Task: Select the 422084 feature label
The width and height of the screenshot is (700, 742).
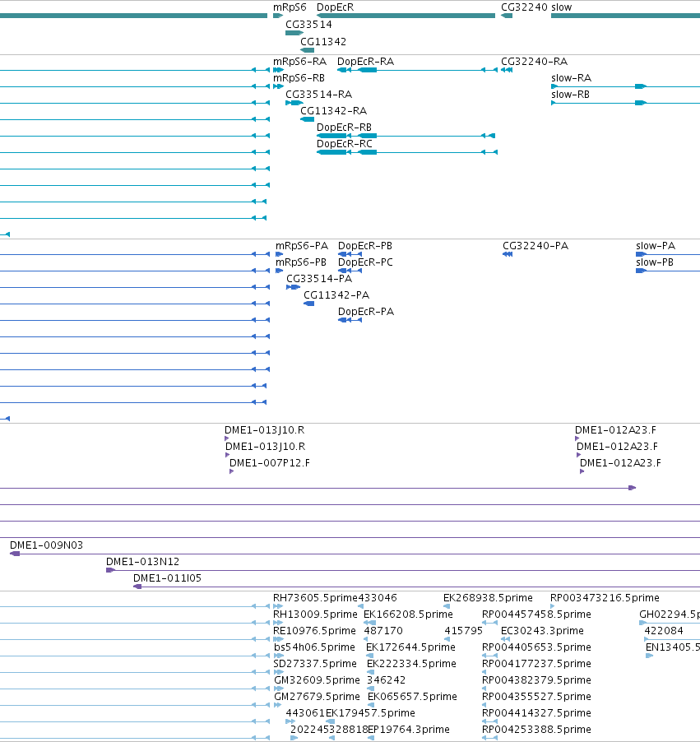Action: coord(664,631)
